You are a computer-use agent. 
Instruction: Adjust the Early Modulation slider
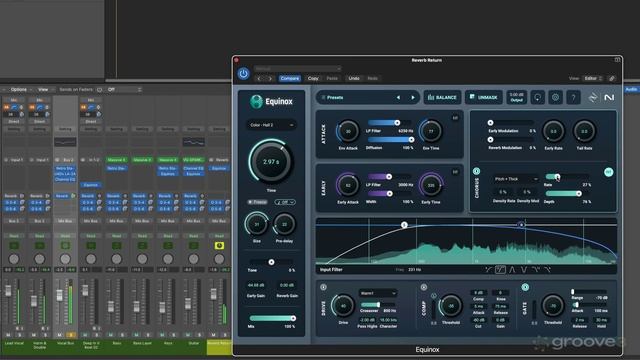click(511, 122)
